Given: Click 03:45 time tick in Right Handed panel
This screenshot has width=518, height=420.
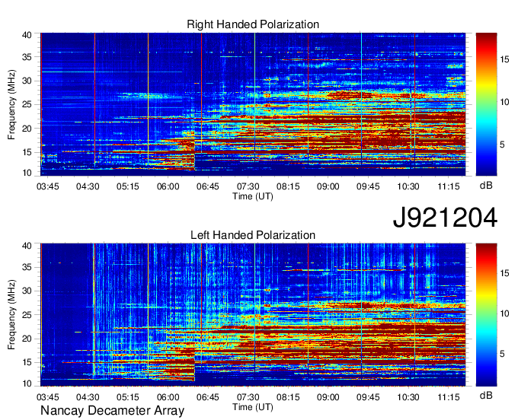Looking at the screenshot, I should pyautogui.click(x=47, y=186).
